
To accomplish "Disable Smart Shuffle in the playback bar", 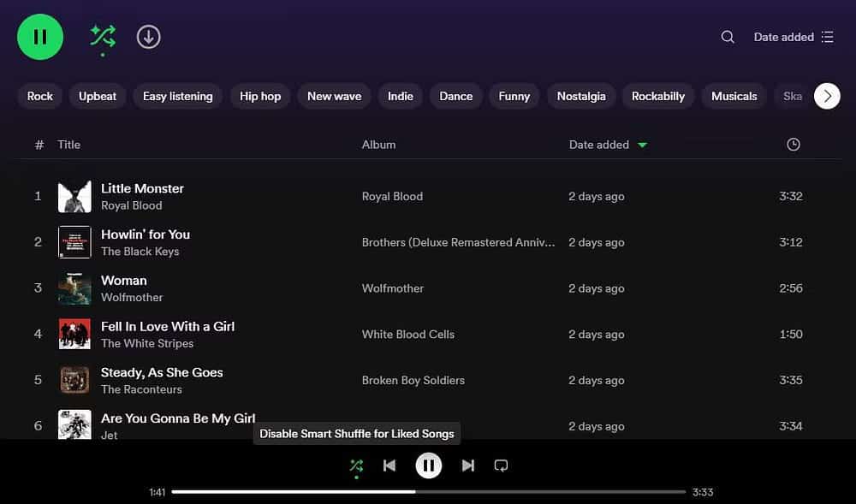I will click(x=357, y=465).
